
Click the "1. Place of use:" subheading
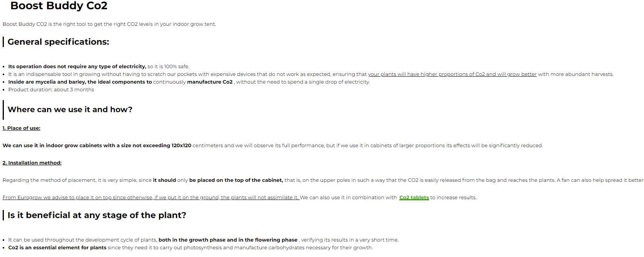21,128
